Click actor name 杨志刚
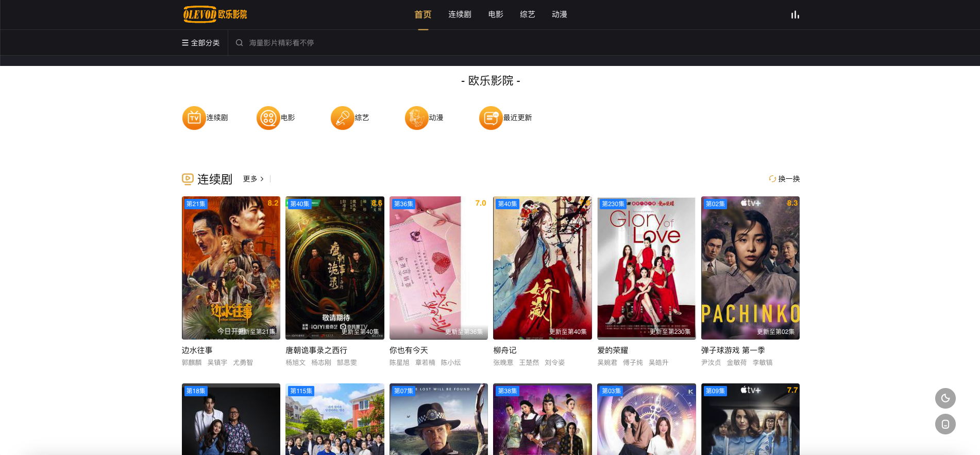 pos(322,363)
